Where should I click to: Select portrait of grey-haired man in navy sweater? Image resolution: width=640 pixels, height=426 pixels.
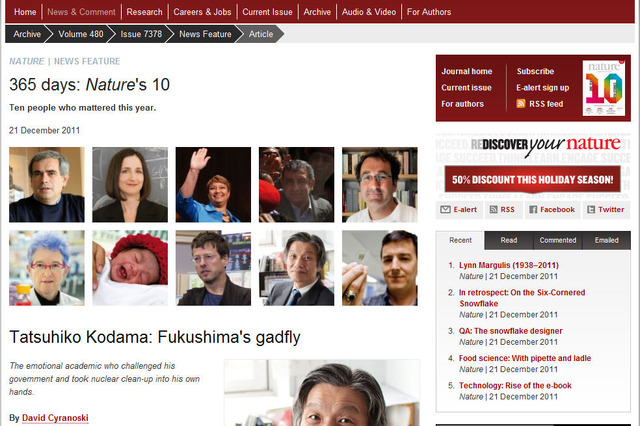tap(47, 185)
